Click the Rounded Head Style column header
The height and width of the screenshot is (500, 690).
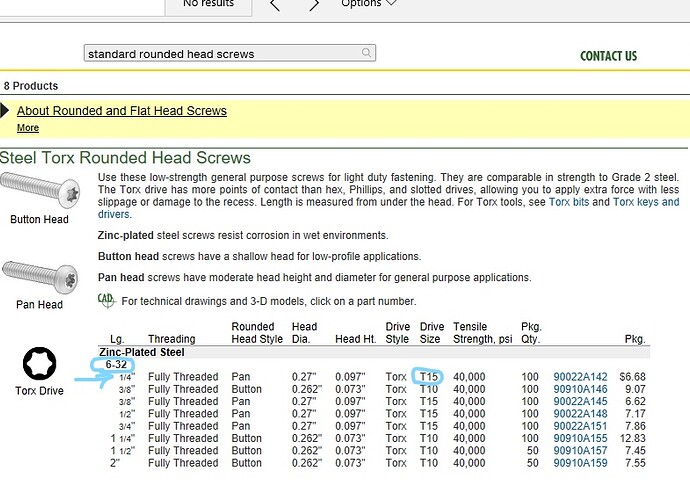point(257,333)
